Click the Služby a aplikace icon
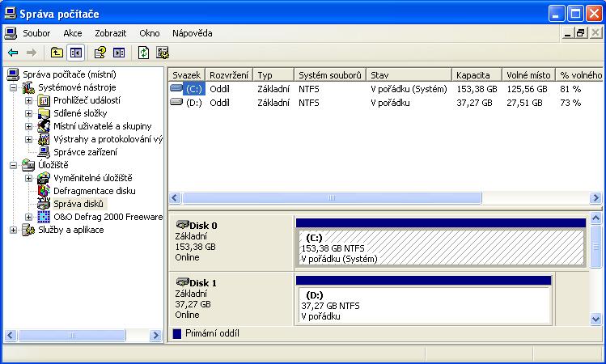 pos(28,230)
